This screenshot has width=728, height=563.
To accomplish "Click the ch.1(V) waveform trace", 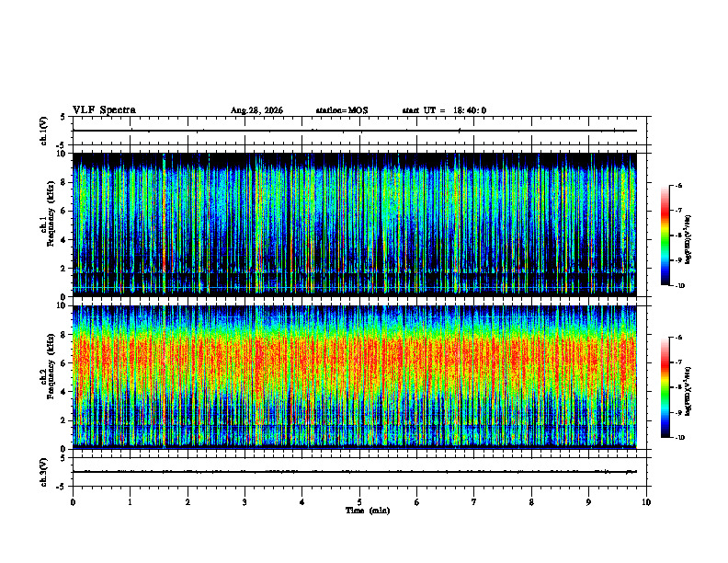I will (x=354, y=131).
